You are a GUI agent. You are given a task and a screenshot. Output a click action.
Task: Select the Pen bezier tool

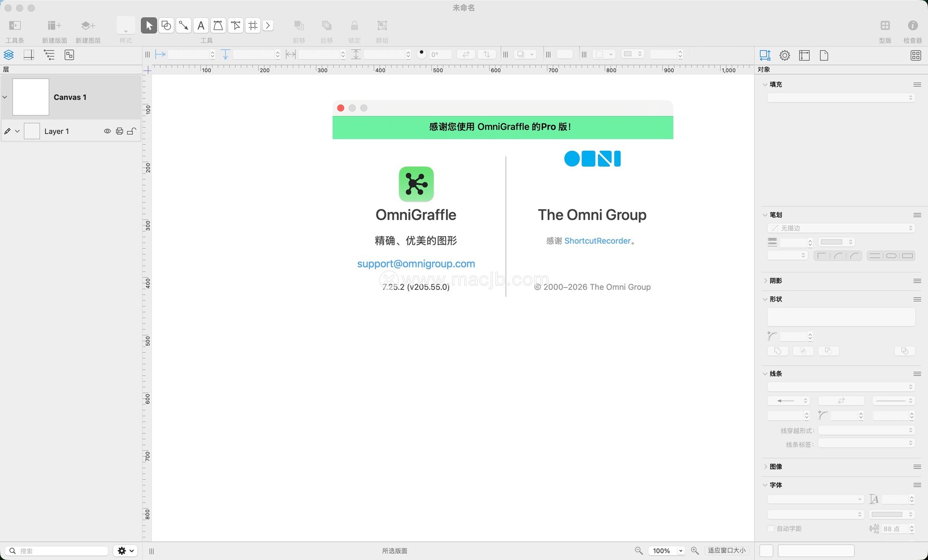218,26
